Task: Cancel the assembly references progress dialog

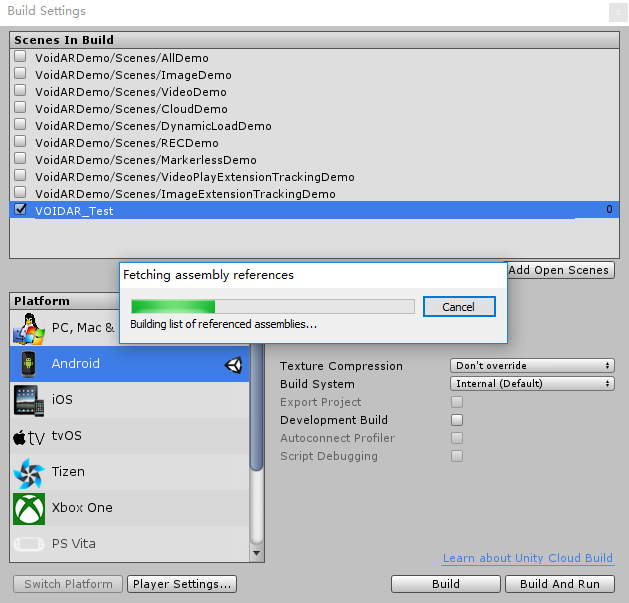Action: [x=459, y=307]
